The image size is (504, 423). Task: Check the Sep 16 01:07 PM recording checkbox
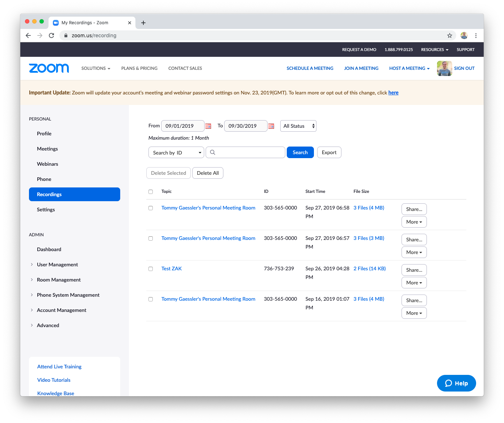[151, 299]
